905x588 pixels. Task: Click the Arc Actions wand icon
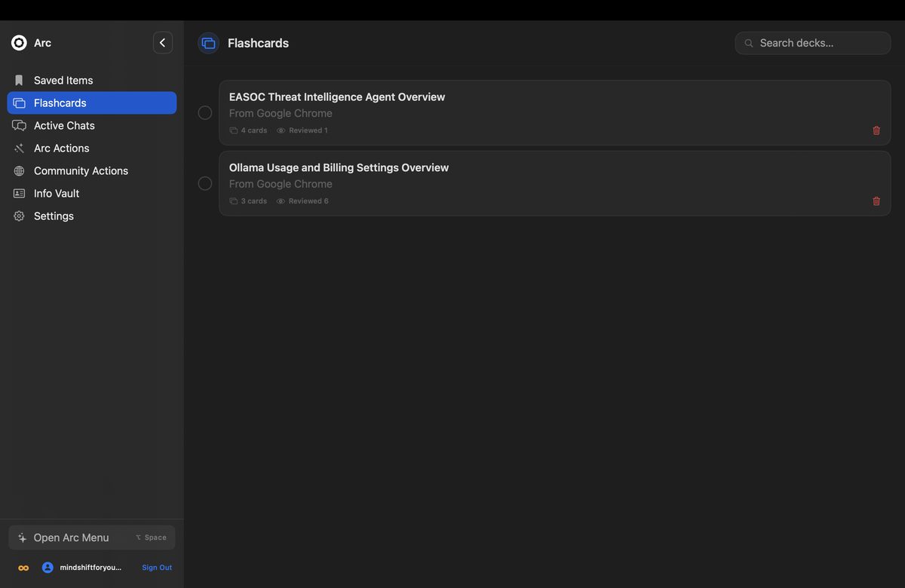click(19, 148)
